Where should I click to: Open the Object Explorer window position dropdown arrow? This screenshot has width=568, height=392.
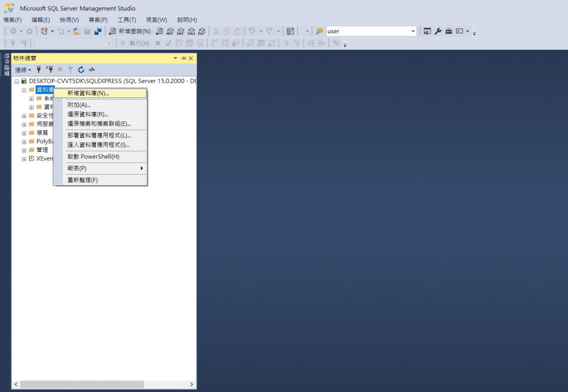click(x=176, y=58)
